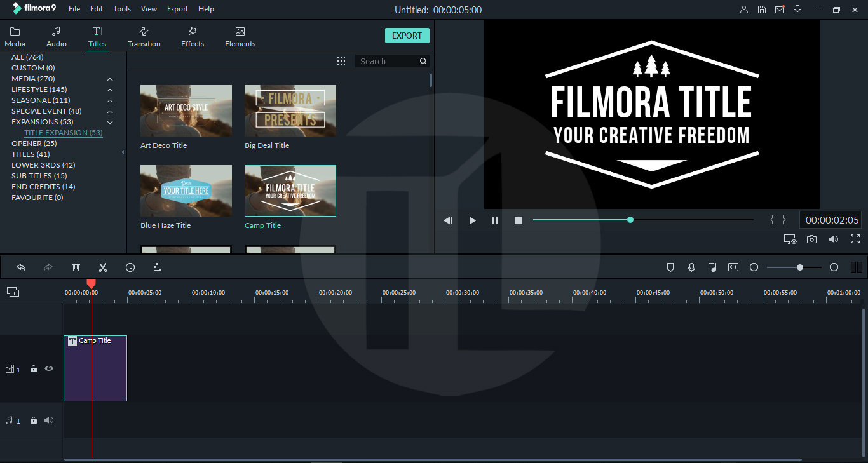The image size is (868, 463).
Task: Record voiceover with microphone icon
Action: (691, 267)
